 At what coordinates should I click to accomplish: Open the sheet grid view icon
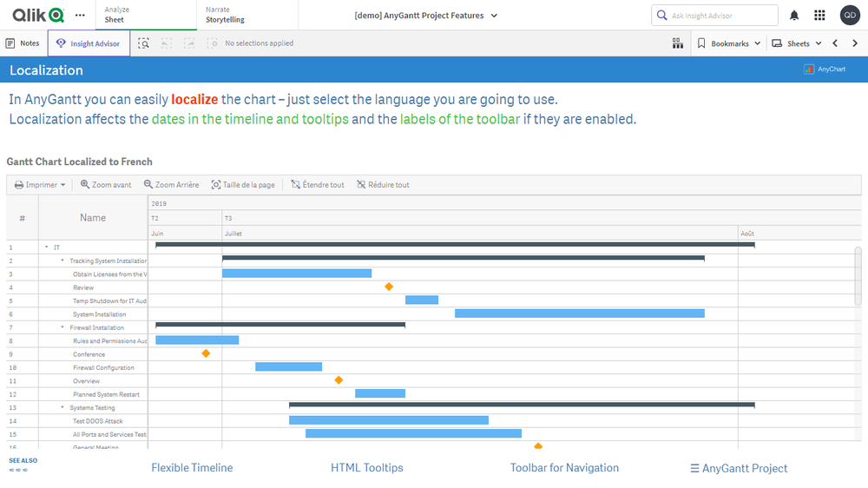(678, 43)
